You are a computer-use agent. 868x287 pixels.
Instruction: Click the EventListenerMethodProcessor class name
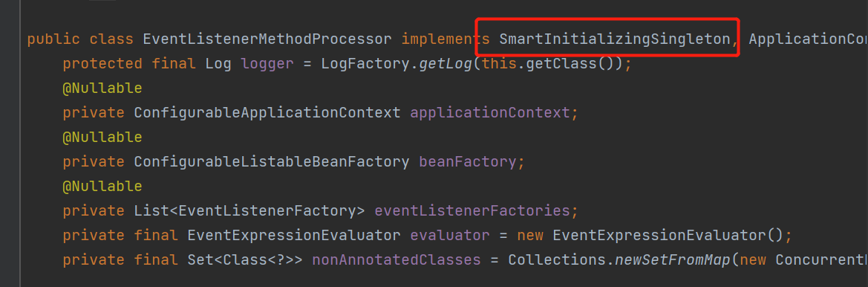(x=267, y=39)
